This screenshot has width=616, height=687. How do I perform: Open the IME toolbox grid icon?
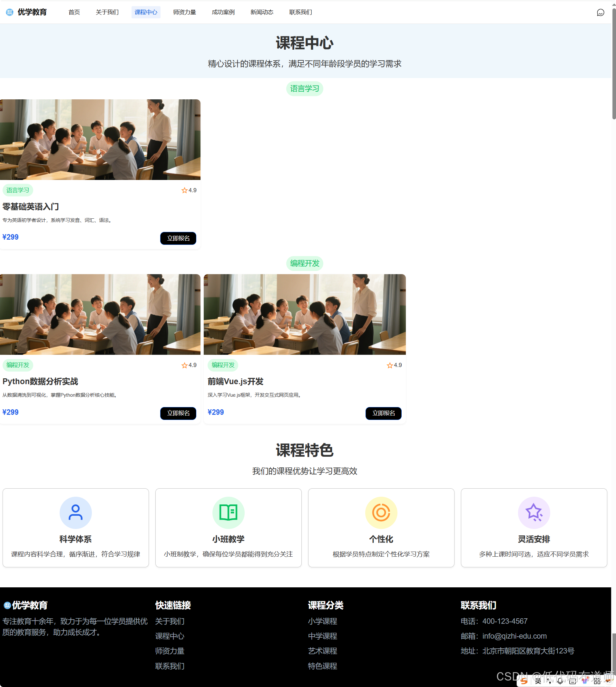click(x=597, y=681)
